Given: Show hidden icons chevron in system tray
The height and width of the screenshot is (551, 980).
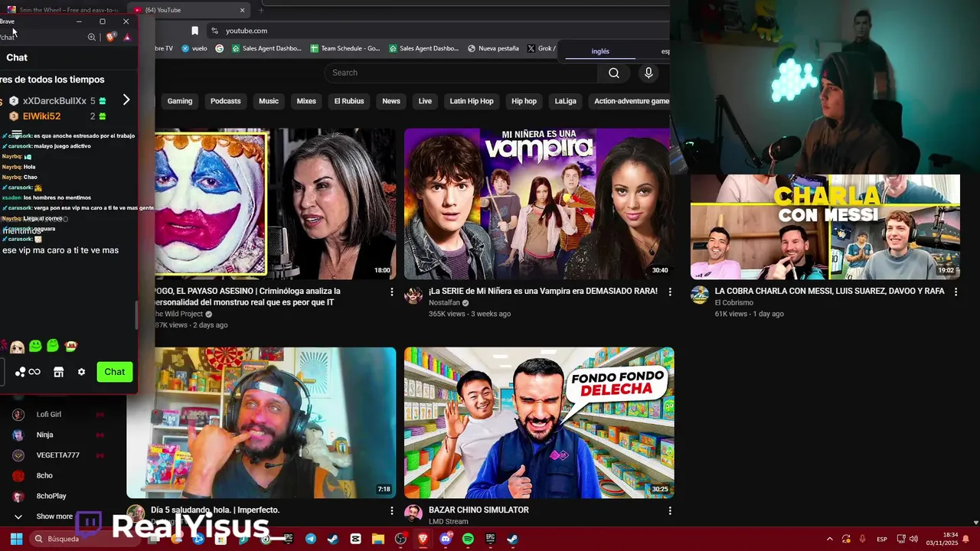Looking at the screenshot, I should tap(829, 539).
